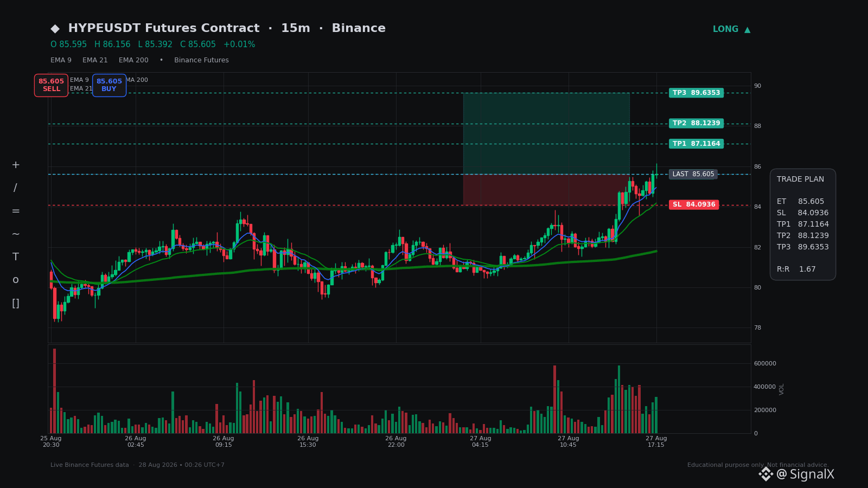Click the Live Binance Futures data timestamp footer
Image resolution: width=868 pixels, height=488 pixels.
(x=137, y=465)
